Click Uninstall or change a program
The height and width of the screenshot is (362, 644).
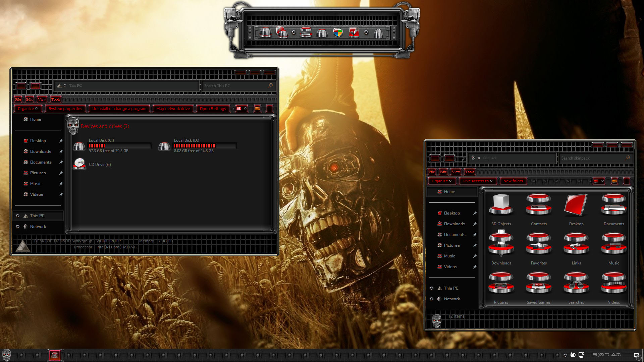[x=119, y=109]
